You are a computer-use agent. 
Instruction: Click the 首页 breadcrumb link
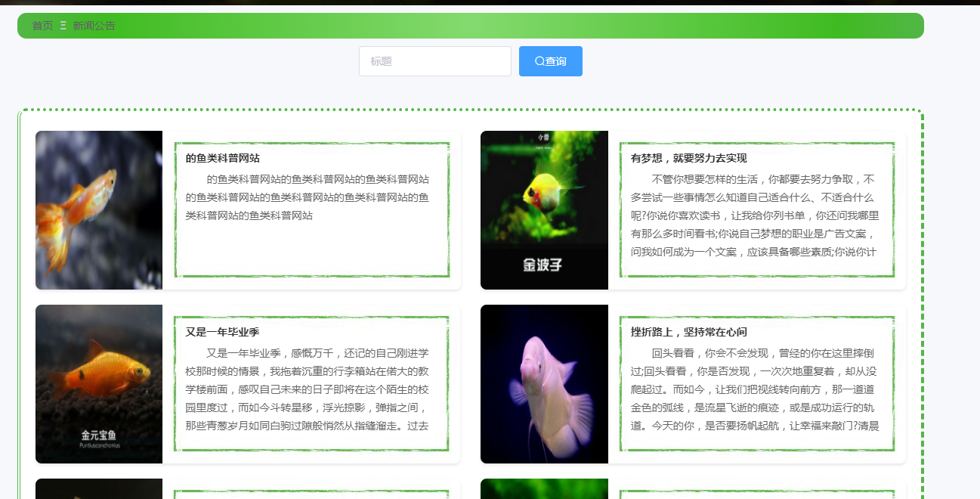(x=42, y=26)
